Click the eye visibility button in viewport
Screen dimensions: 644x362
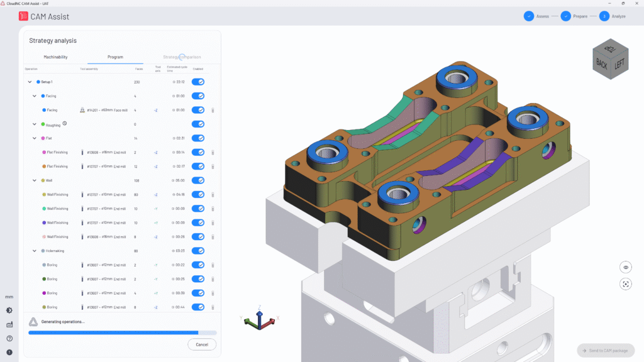pos(626,268)
